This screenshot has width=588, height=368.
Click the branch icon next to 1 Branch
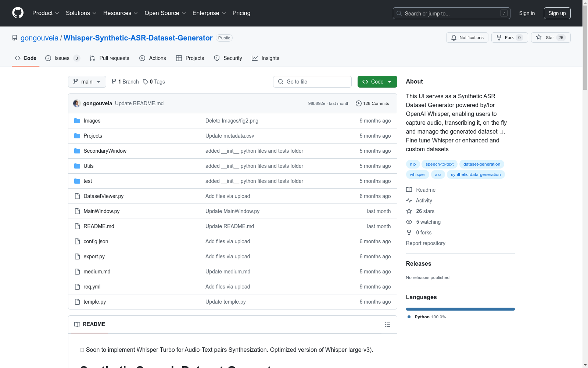point(114,82)
